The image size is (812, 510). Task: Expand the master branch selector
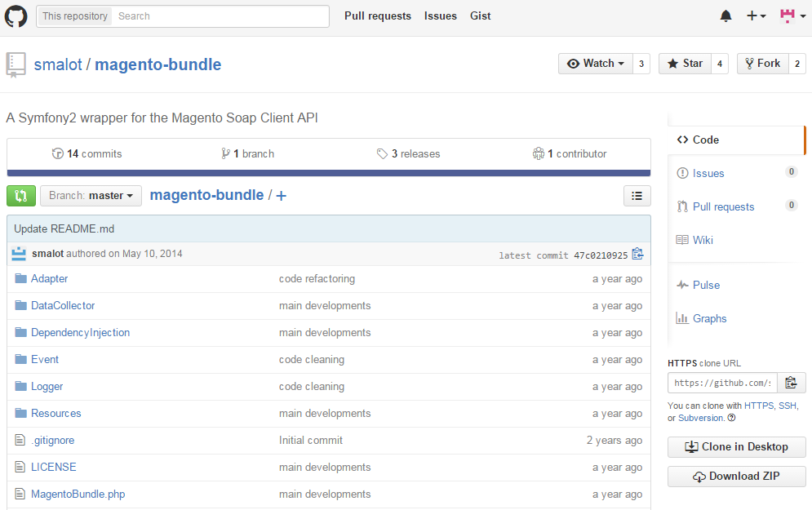[x=91, y=196]
